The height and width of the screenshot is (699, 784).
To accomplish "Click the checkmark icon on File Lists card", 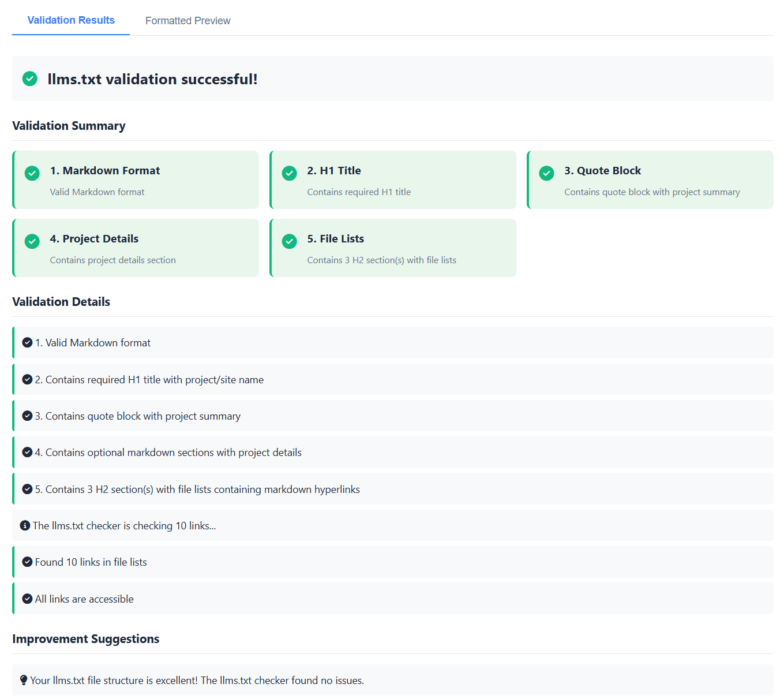I will tap(290, 241).
